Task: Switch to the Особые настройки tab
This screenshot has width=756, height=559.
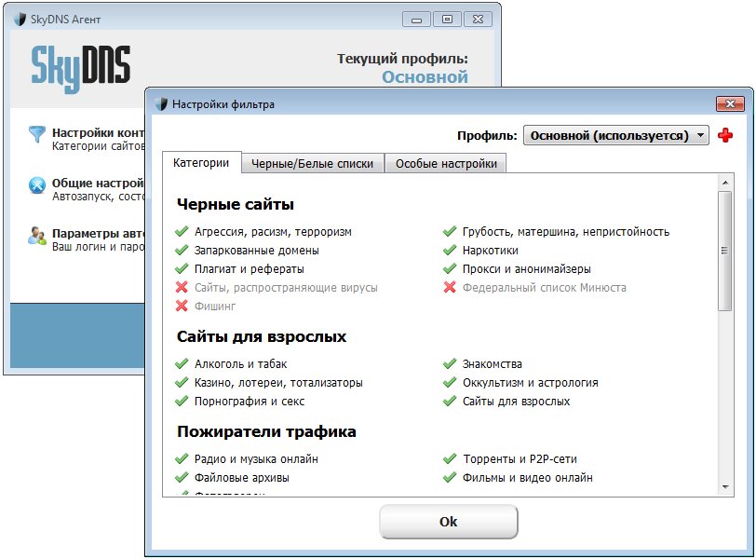Action: [446, 164]
